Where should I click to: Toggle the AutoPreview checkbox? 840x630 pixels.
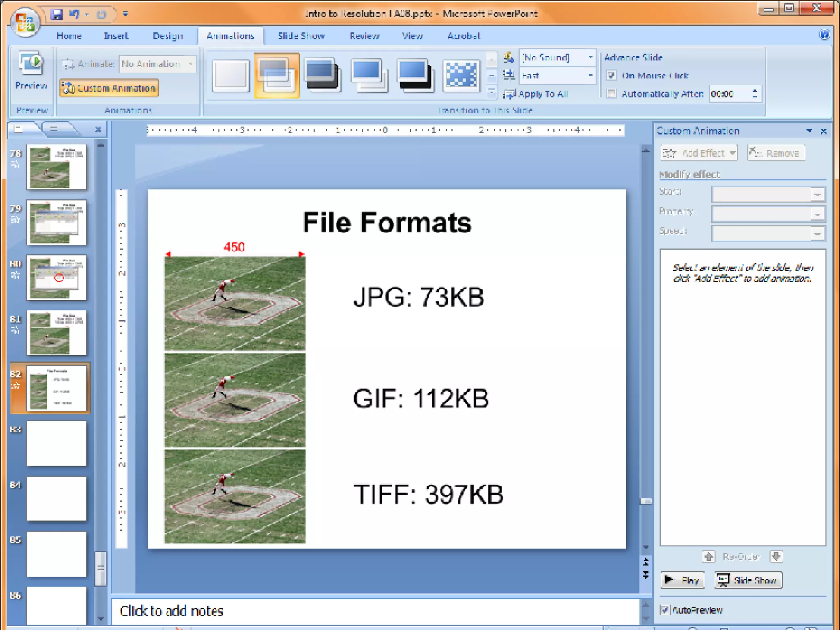point(664,610)
